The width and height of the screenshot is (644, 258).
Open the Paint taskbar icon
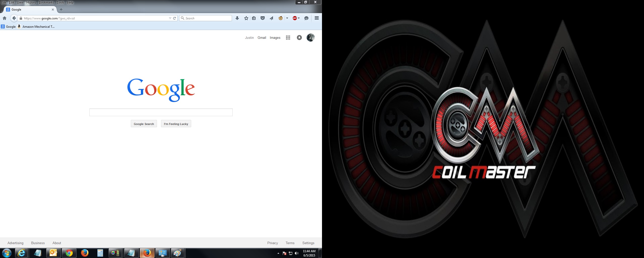click(178, 253)
